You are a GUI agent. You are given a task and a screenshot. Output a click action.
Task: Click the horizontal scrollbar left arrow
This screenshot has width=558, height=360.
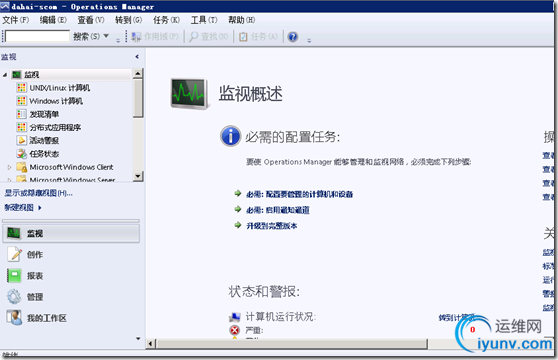click(151, 344)
